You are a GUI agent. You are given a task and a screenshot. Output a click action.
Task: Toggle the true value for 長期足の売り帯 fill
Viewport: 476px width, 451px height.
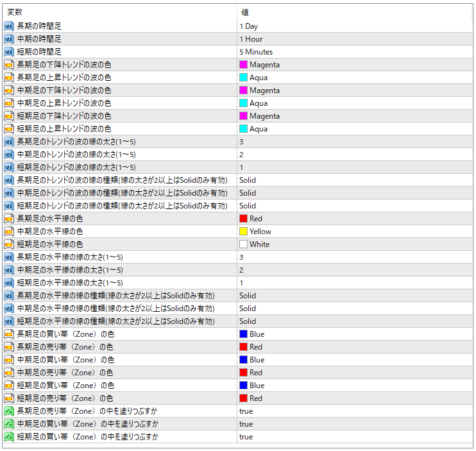click(x=246, y=411)
